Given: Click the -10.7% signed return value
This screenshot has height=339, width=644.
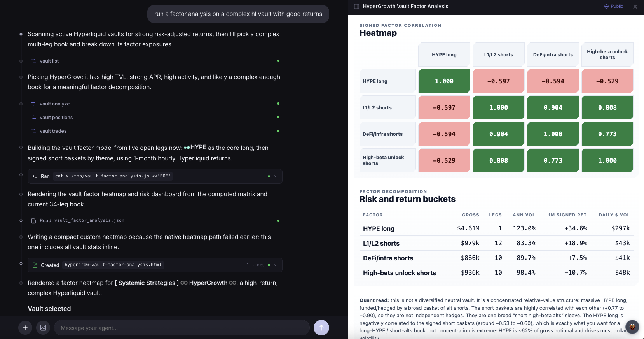Looking at the screenshot, I should point(576,273).
